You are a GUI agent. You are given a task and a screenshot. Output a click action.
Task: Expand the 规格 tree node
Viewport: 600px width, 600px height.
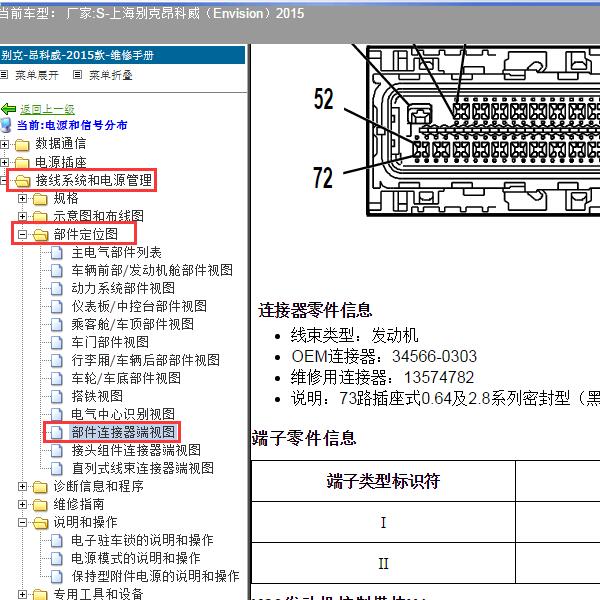[x=23, y=198]
